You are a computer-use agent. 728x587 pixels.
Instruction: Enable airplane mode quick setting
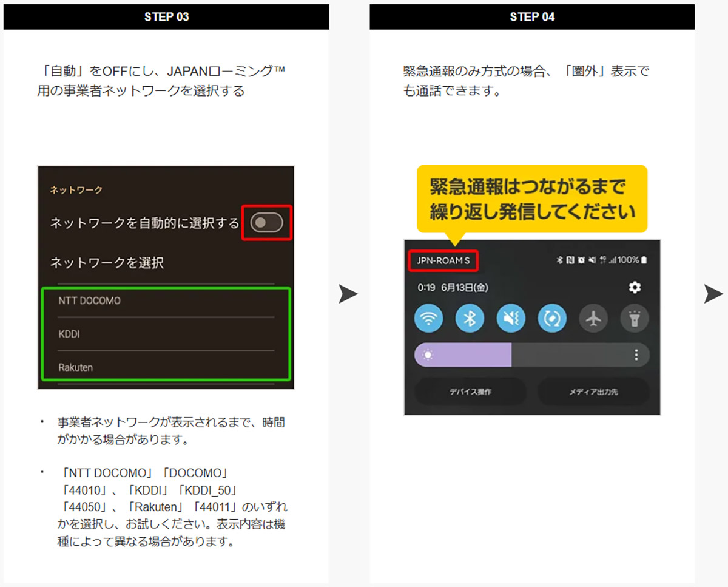coord(593,318)
